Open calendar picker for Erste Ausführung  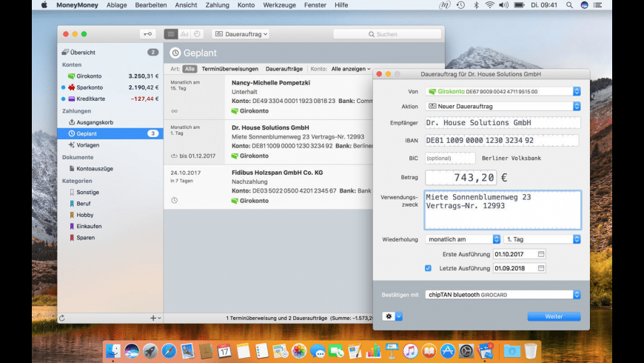541,254
